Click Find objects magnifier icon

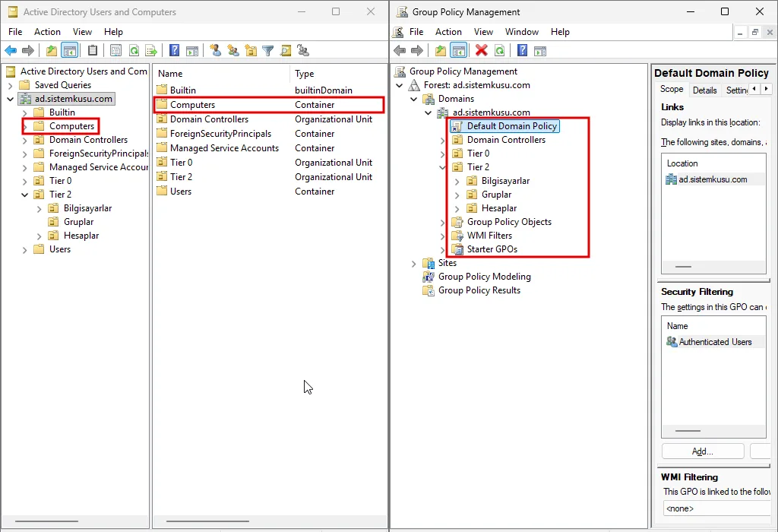(286, 50)
